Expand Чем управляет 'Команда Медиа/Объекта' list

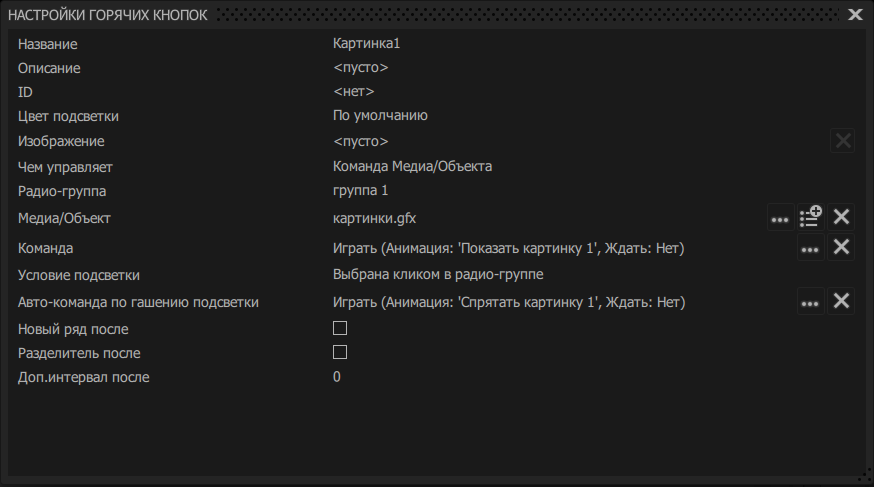[412, 166]
